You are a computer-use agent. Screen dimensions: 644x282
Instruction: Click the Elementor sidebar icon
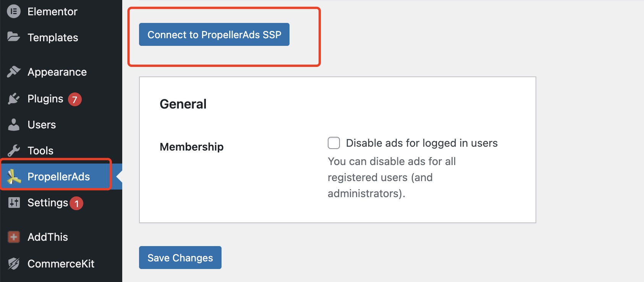click(14, 11)
